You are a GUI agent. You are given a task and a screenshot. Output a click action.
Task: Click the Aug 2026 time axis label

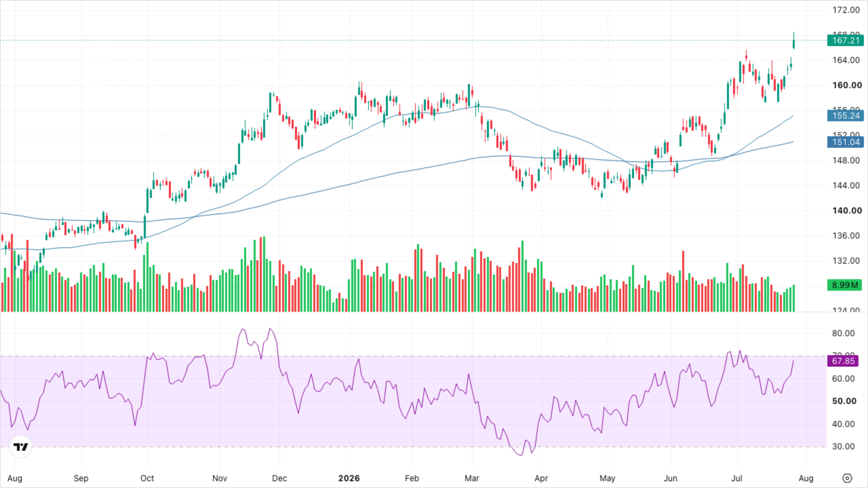tap(806, 478)
